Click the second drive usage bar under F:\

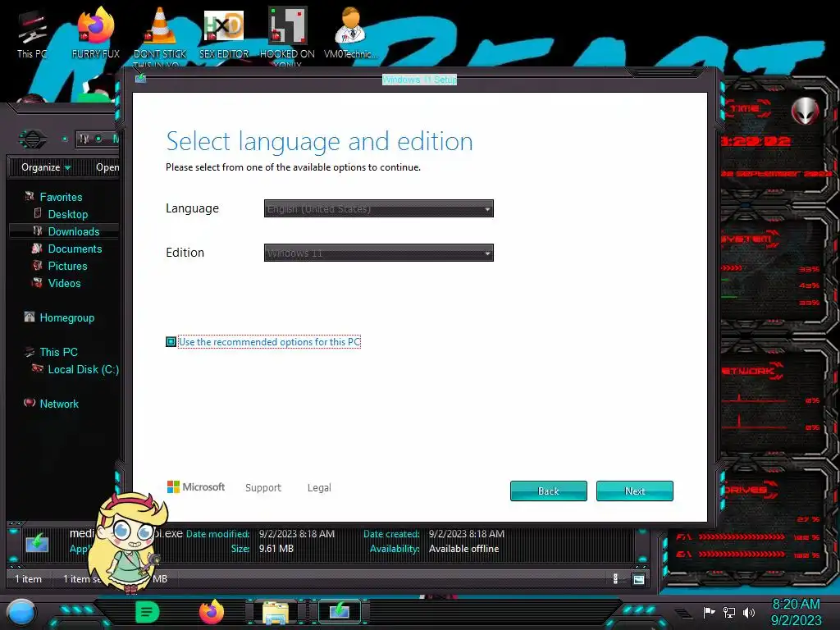(x=742, y=554)
